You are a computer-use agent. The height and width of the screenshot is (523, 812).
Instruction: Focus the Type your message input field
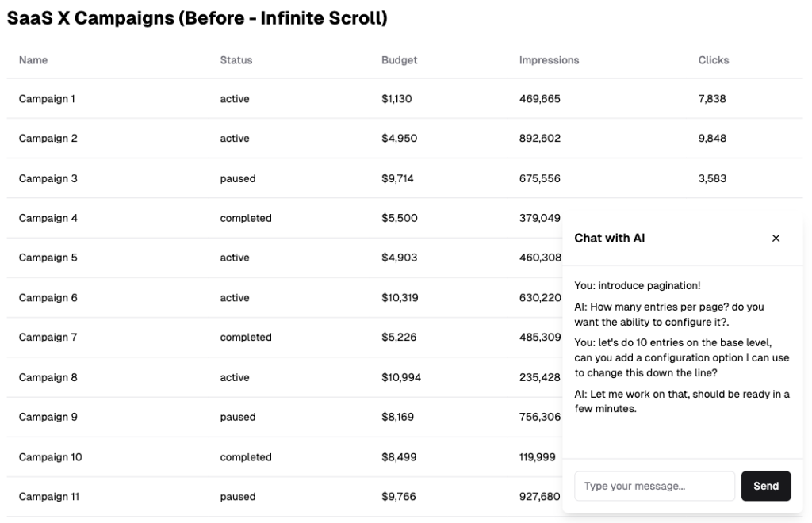(x=654, y=486)
